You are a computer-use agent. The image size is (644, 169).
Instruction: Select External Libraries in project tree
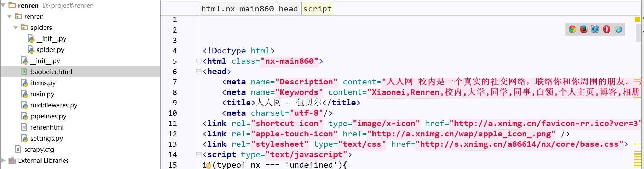coord(44,160)
